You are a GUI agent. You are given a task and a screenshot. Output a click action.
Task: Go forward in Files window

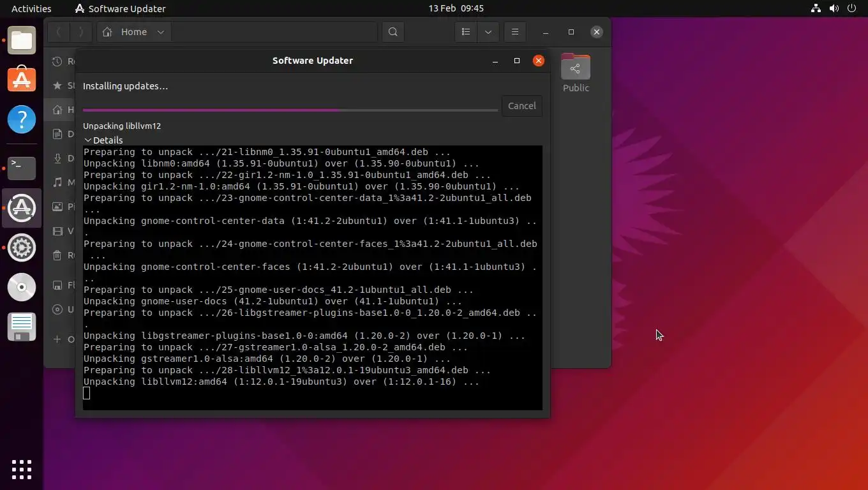click(81, 32)
